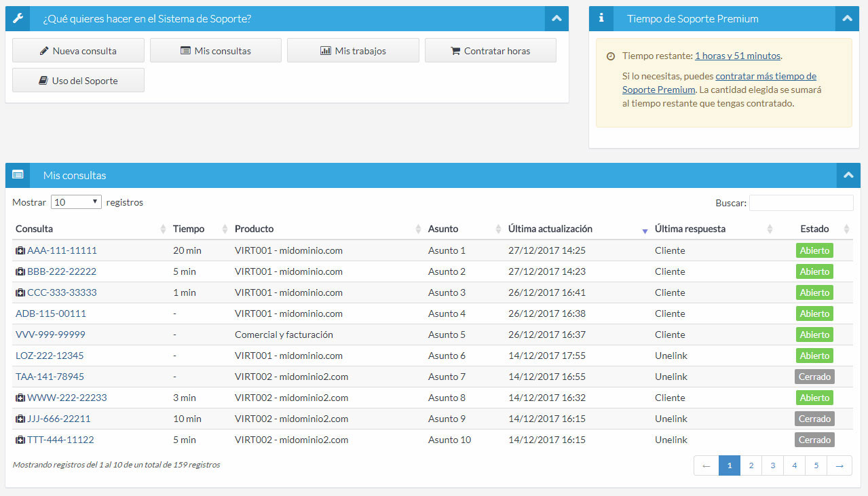Go to page 3 of results

(772, 465)
